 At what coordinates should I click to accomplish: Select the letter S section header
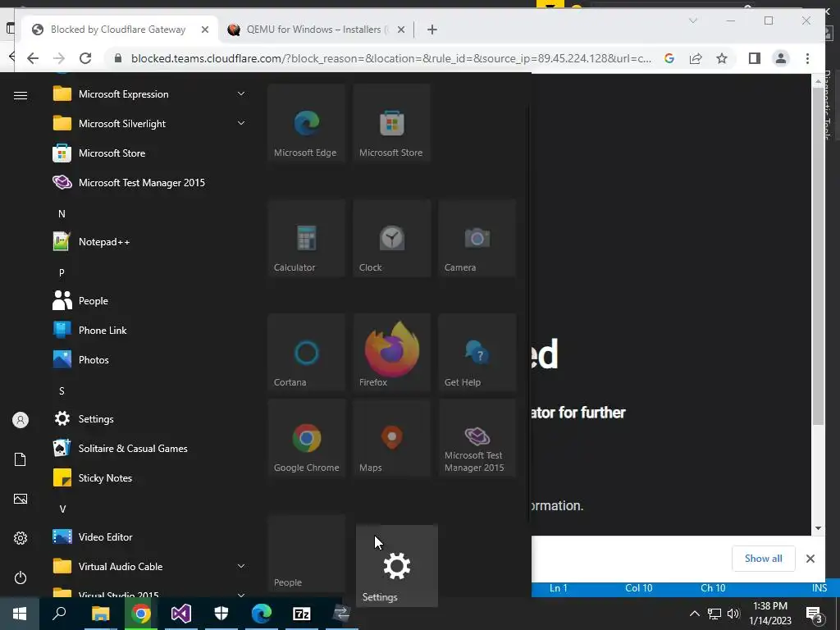click(62, 391)
